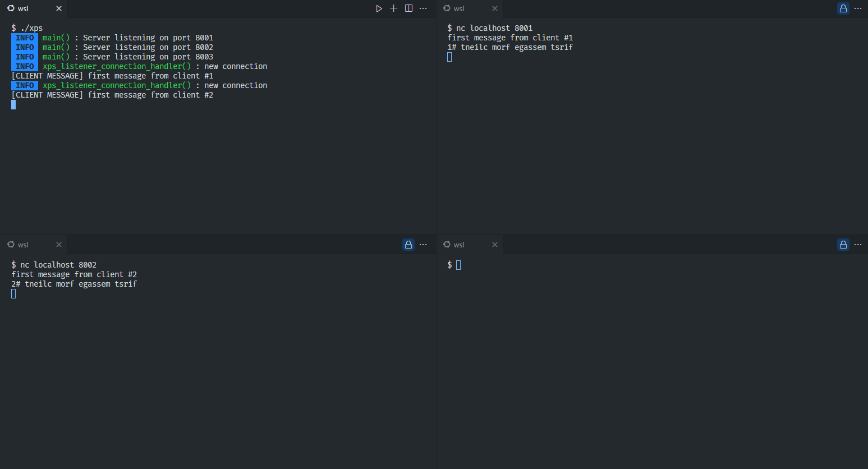Click '2# tneilc morf egassem tsrif' output
Viewport: 868px width, 469px height.
74,284
